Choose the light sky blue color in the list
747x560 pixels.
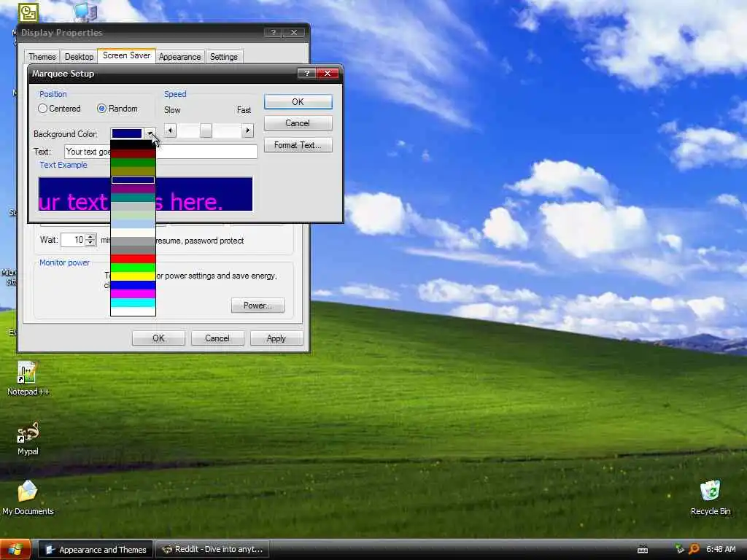pos(133,224)
